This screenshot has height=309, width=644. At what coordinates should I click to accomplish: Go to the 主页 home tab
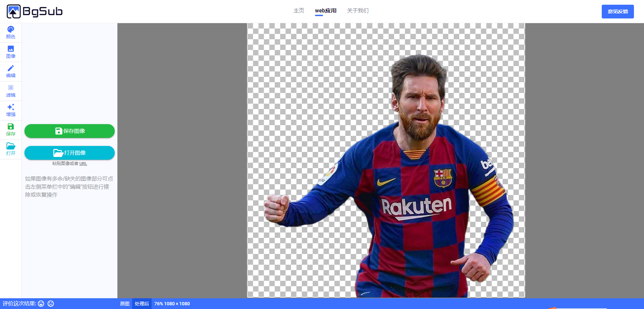pyautogui.click(x=299, y=11)
